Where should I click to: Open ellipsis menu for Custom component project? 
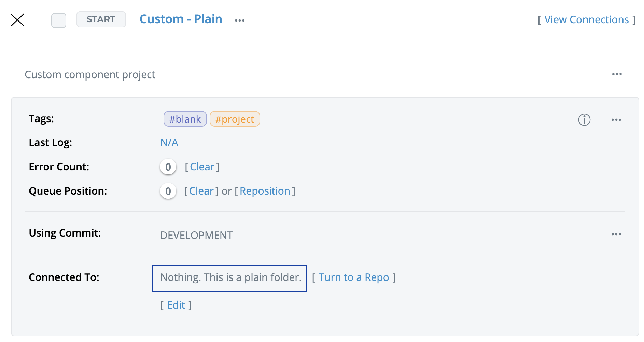[x=617, y=74]
